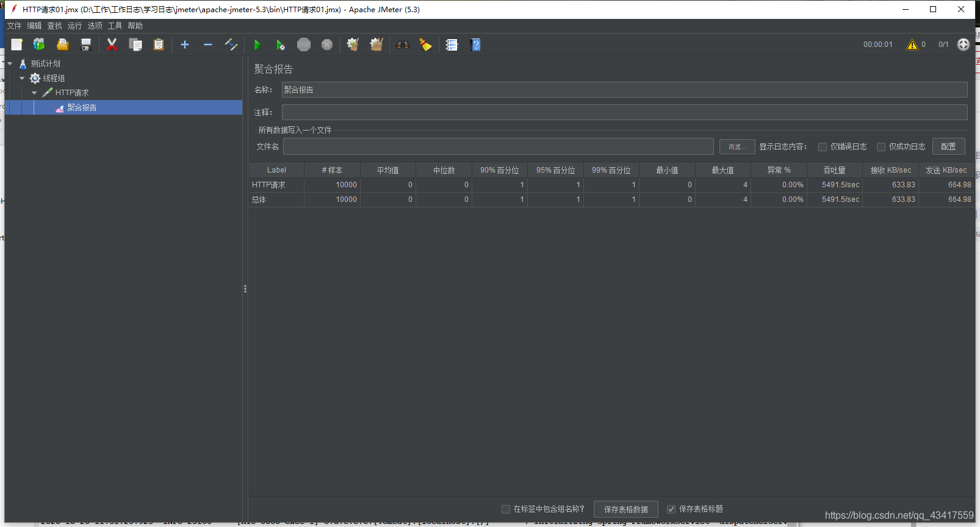Click the Stop test icon

(x=304, y=45)
